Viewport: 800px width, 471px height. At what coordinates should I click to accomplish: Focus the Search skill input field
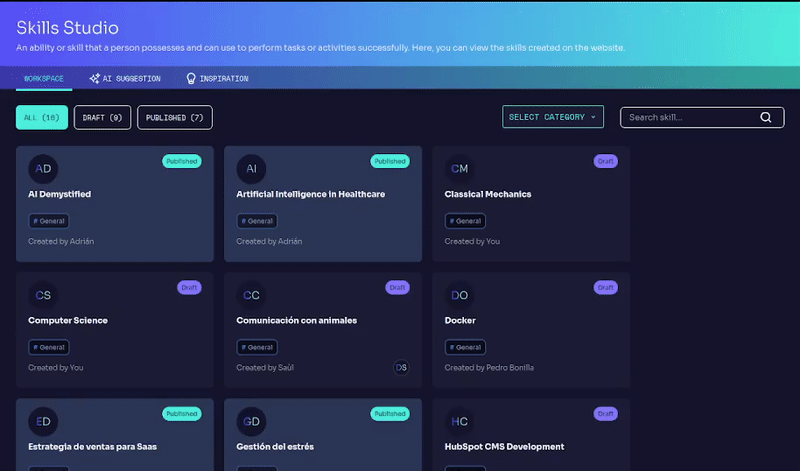(x=690, y=117)
